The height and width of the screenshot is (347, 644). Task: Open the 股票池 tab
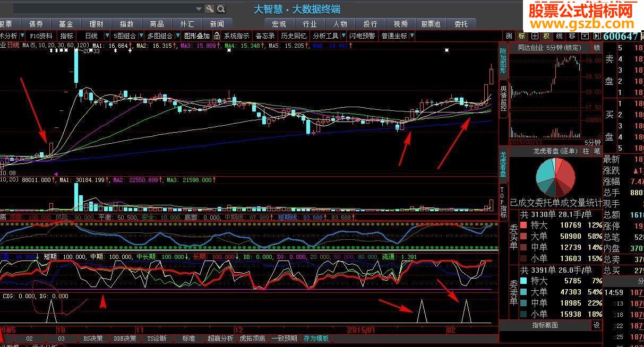click(431, 24)
